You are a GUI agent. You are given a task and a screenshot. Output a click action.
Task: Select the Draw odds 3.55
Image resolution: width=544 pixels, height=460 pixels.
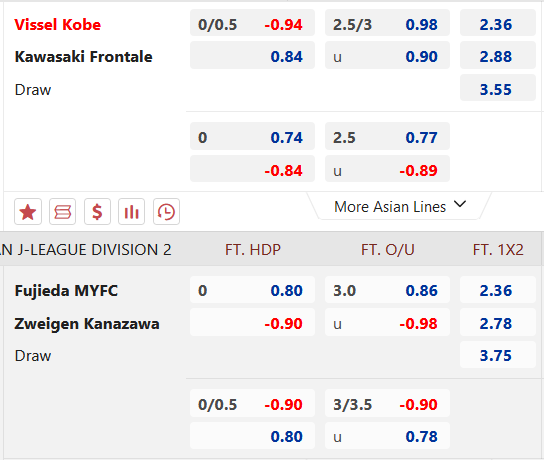coord(498,89)
